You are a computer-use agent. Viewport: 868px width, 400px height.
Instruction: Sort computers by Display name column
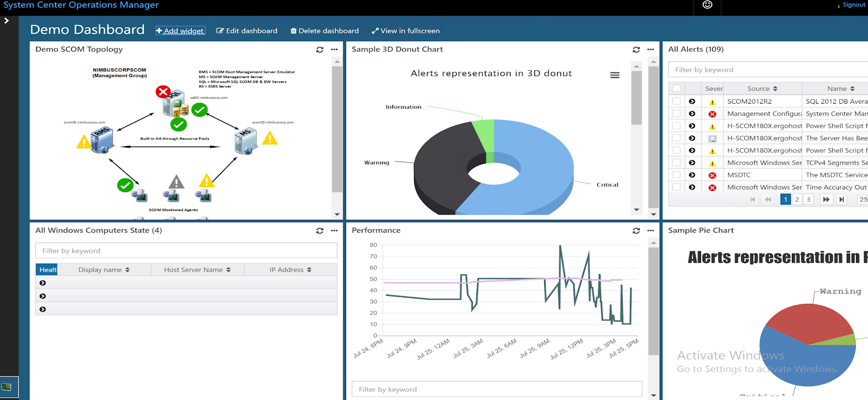(x=104, y=270)
